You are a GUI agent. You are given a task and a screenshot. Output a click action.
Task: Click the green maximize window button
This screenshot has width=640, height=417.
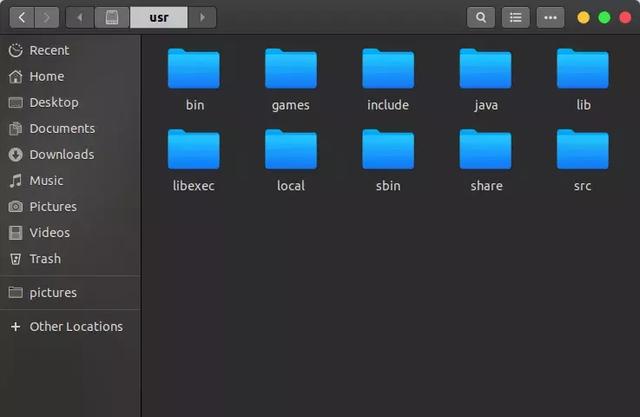click(x=605, y=17)
